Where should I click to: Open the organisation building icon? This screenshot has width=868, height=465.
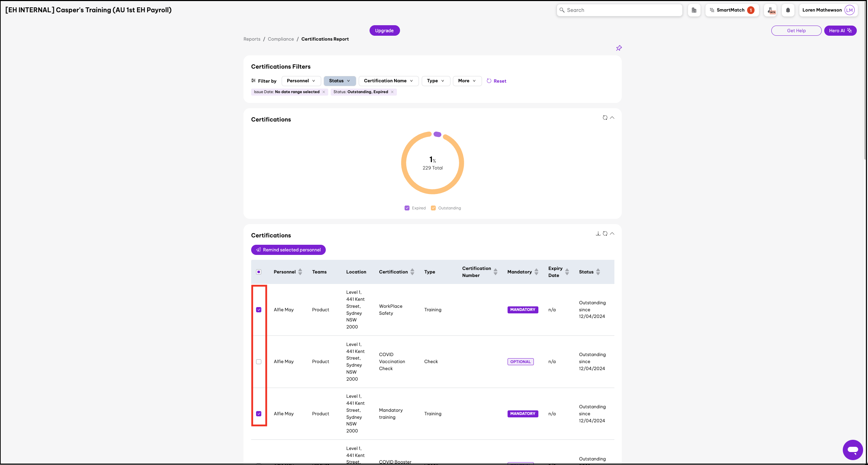694,10
